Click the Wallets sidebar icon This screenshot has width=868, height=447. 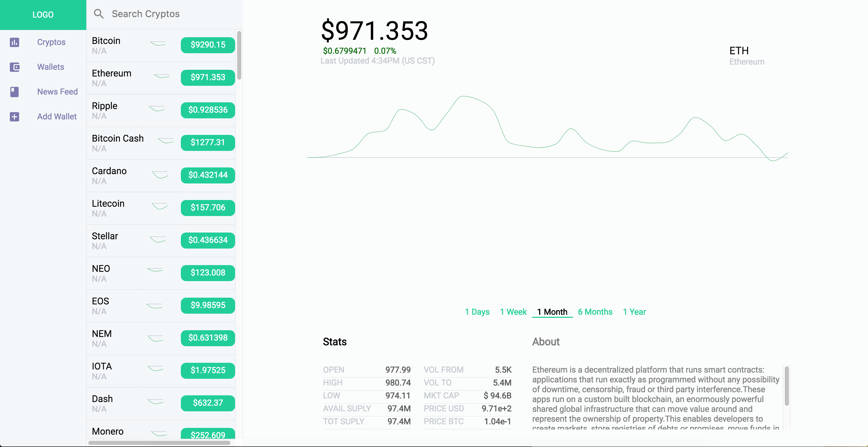coord(14,67)
